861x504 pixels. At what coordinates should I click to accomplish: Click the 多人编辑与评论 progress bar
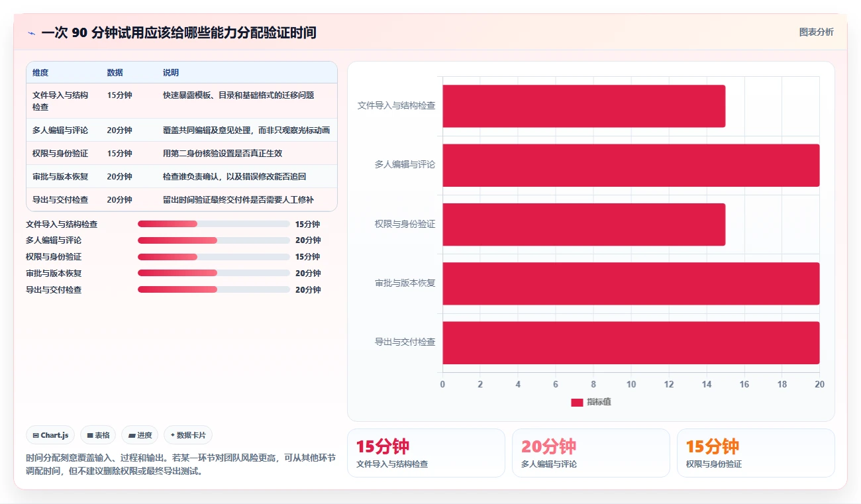[x=214, y=240]
